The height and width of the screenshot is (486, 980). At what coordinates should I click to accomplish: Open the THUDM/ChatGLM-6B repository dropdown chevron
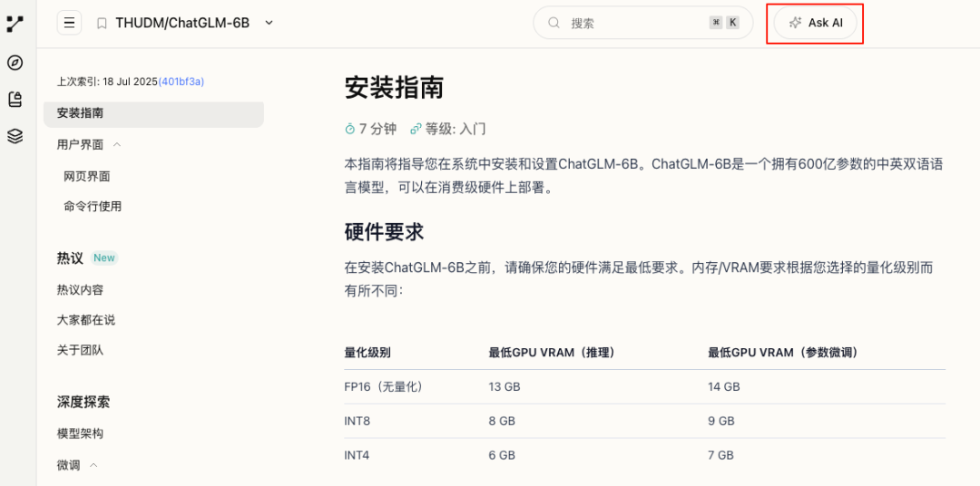click(x=269, y=23)
